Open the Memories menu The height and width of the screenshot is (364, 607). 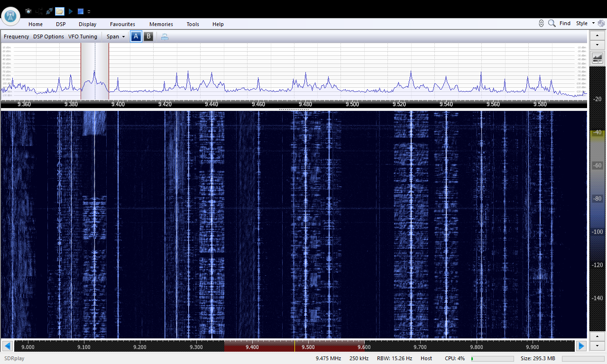(161, 24)
